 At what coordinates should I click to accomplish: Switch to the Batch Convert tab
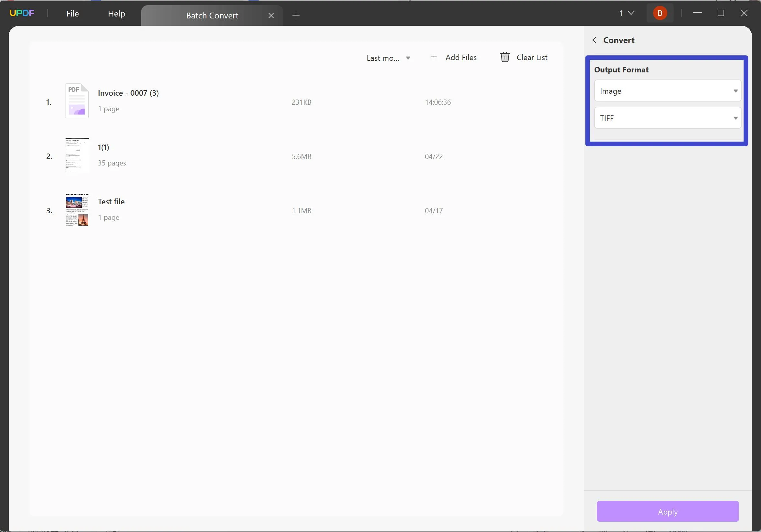(212, 16)
